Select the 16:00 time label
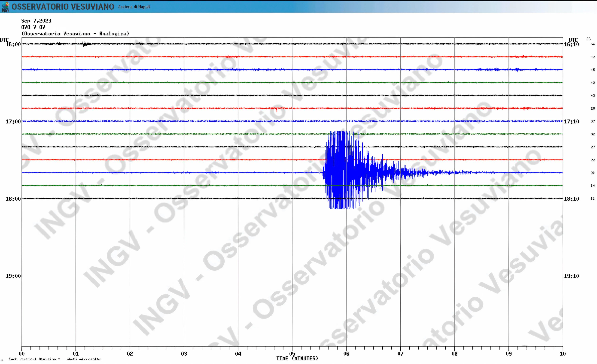The image size is (597, 364). point(13,44)
